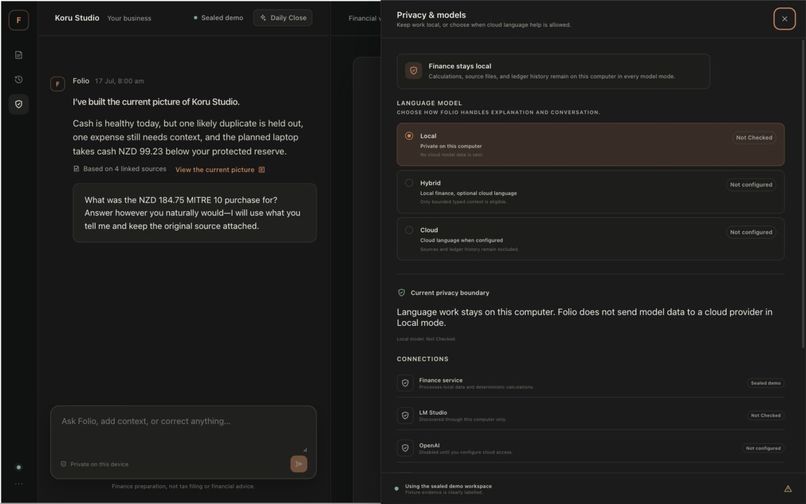Close the Privacy & models panel
Screen dimensions: 806x504
[784, 19]
